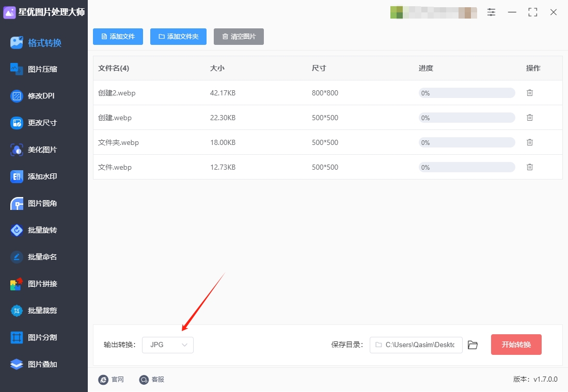Select the file name 创建.webp
This screenshot has width=568, height=392.
(115, 118)
